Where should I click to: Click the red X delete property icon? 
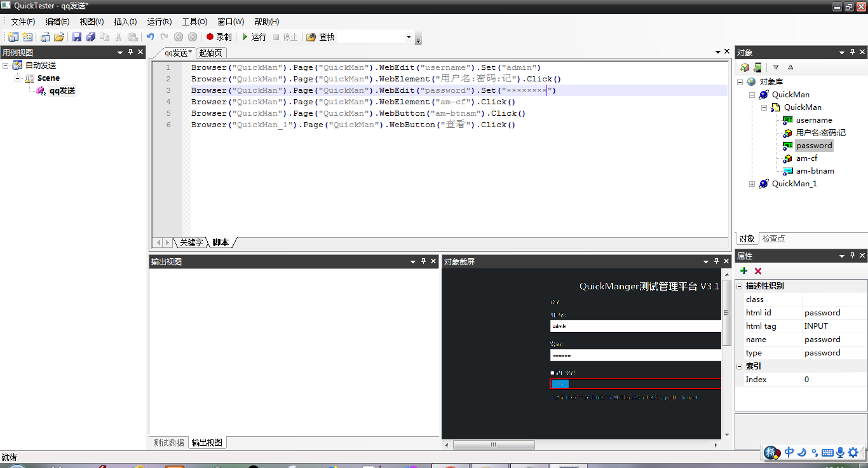pos(758,271)
